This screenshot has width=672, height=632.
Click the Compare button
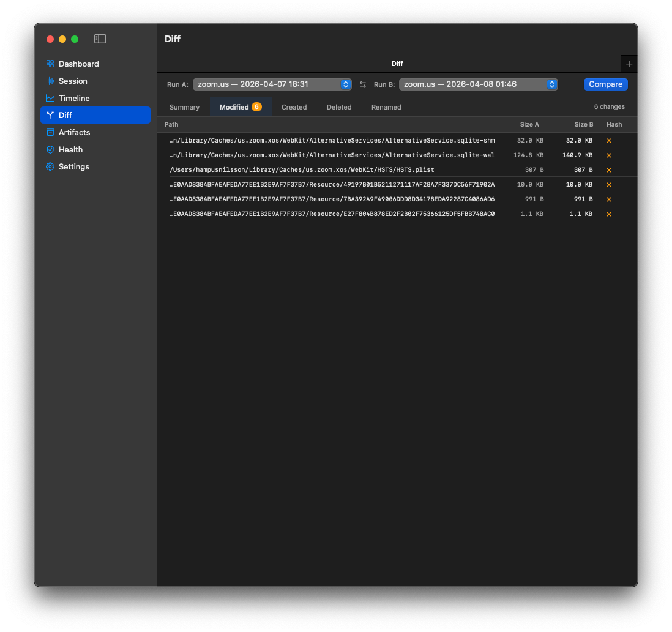tap(605, 84)
